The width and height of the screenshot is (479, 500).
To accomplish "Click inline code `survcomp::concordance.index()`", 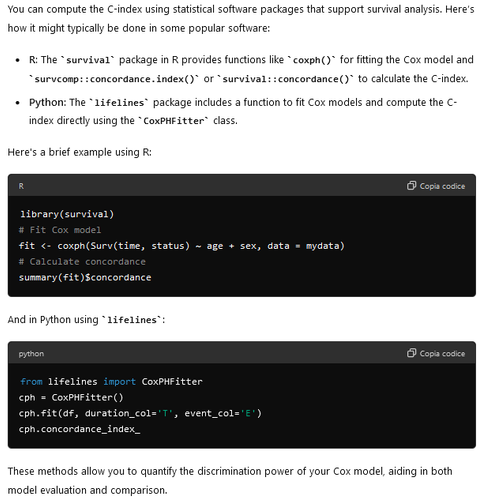I will click(114, 79).
